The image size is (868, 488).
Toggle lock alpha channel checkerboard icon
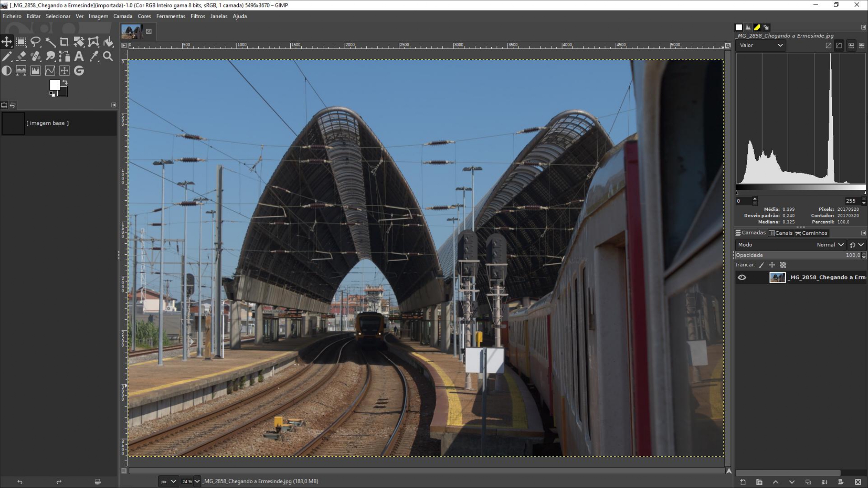(783, 265)
